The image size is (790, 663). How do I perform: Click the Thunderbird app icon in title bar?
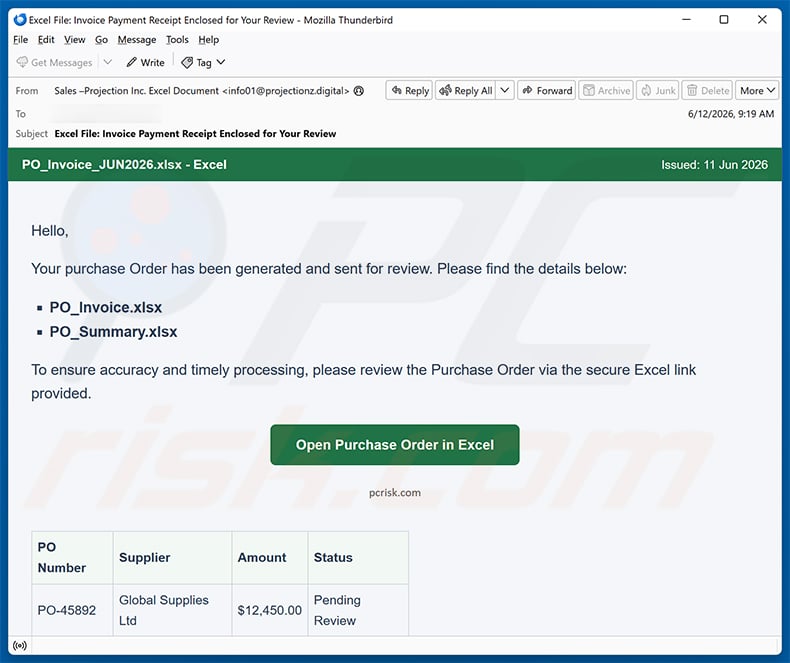pyautogui.click(x=20, y=20)
